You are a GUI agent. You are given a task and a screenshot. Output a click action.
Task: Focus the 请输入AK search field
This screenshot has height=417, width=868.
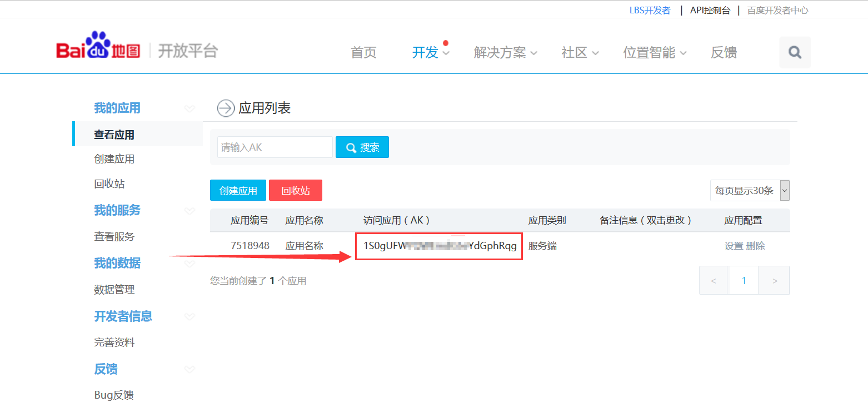pyautogui.click(x=275, y=147)
